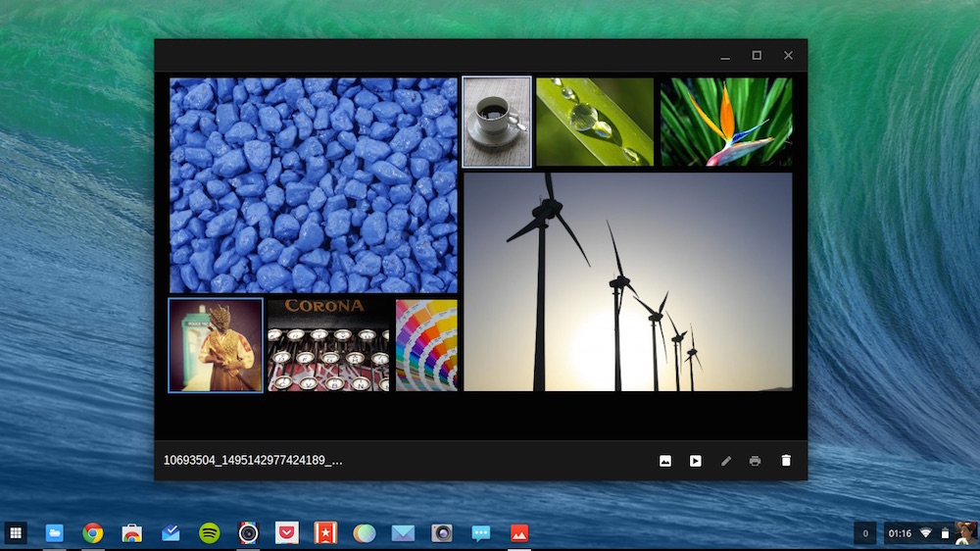Click the filename 10693504_1495142977424189 label
This screenshot has width=980, height=551.
pyautogui.click(x=253, y=461)
